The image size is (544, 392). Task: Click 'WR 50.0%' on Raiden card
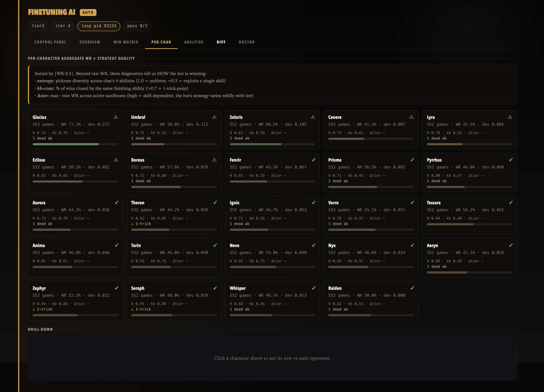click(x=367, y=295)
